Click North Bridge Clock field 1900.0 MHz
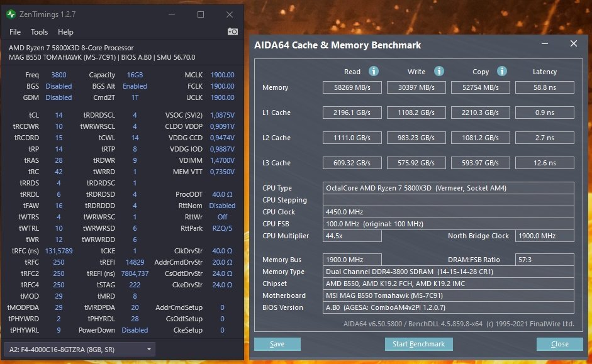Viewport: 592px width, 364px height. pos(545,236)
